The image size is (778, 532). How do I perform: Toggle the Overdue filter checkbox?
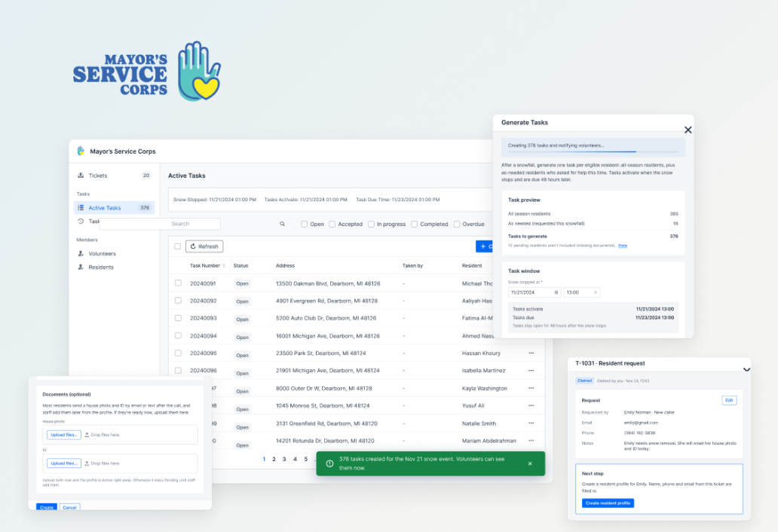(457, 224)
